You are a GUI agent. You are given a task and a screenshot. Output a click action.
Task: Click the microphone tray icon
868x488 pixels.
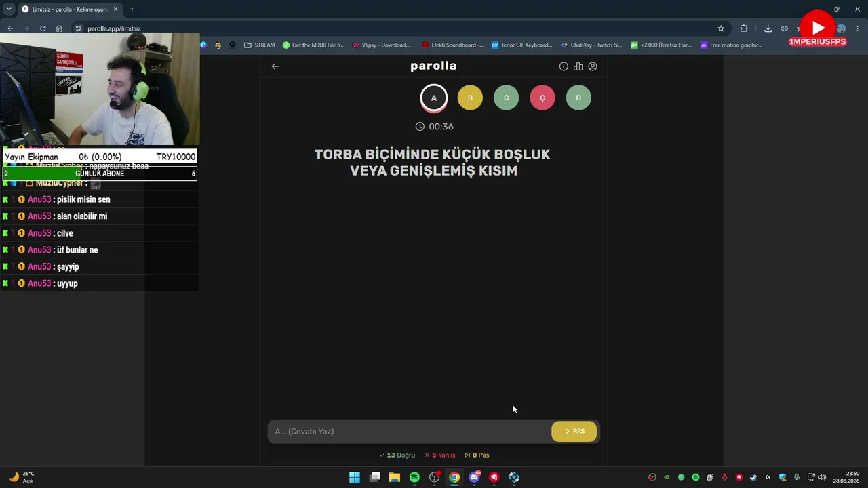tap(797, 477)
